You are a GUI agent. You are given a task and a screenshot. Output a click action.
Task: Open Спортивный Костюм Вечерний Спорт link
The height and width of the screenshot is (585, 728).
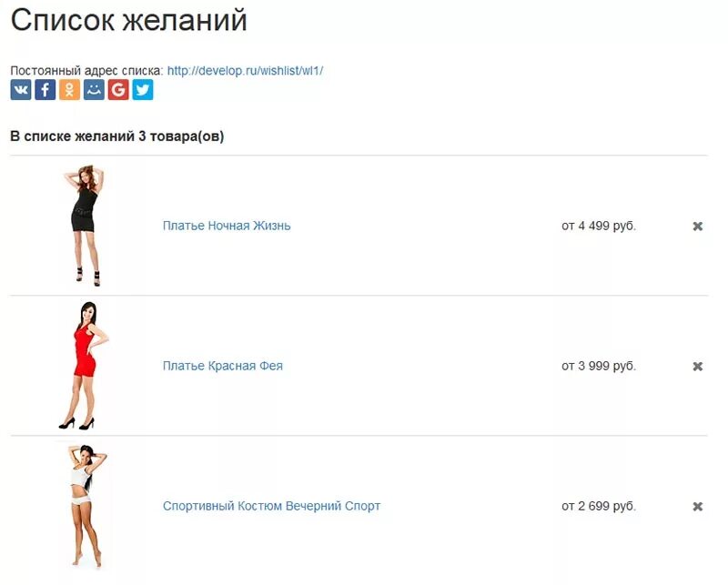coord(271,506)
